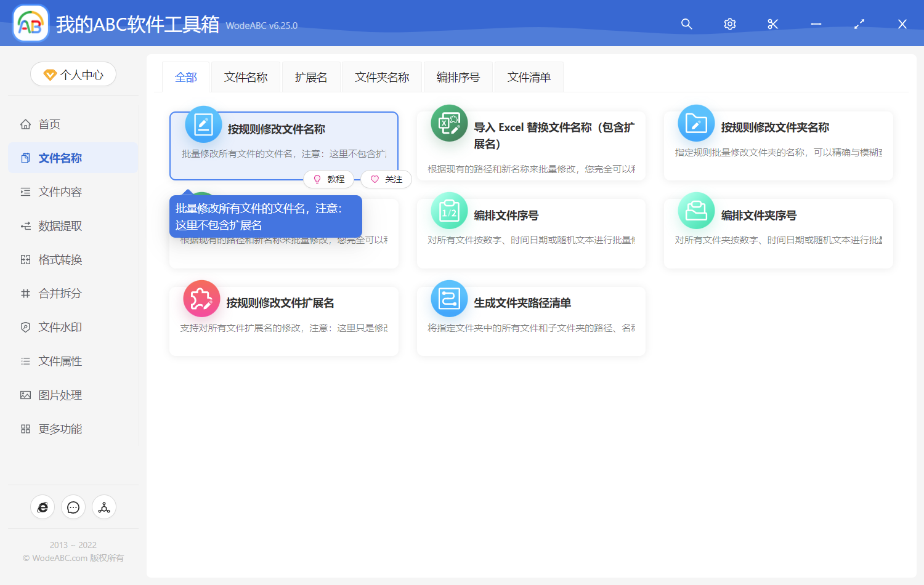This screenshot has height=585, width=924.
Task: Click the 生成文件夹路径清单 tool icon
Action: (x=449, y=298)
